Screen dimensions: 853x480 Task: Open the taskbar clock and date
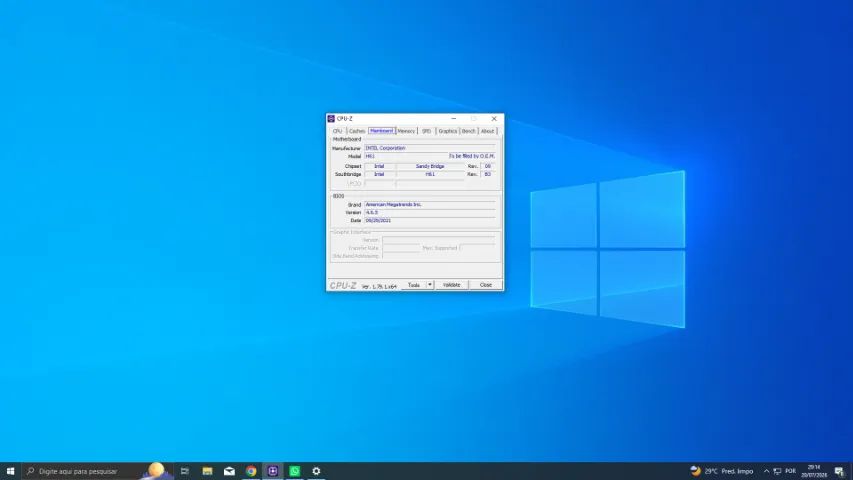pyautogui.click(x=814, y=471)
